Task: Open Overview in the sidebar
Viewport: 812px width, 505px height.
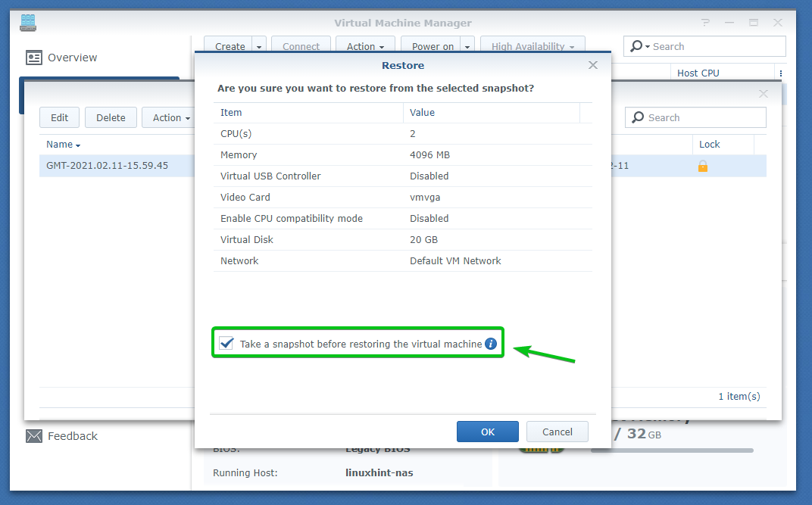Action: click(x=72, y=58)
